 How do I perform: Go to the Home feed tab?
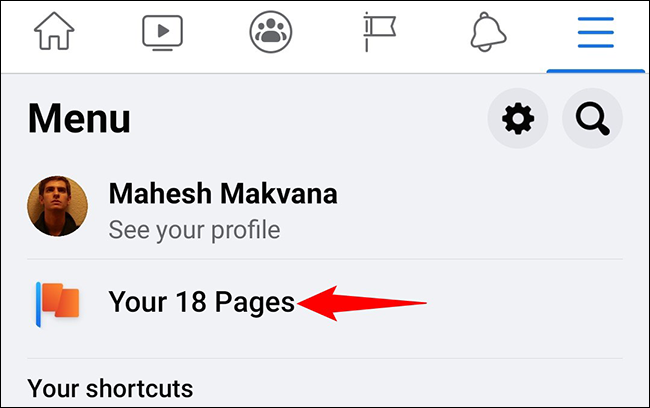click(54, 33)
